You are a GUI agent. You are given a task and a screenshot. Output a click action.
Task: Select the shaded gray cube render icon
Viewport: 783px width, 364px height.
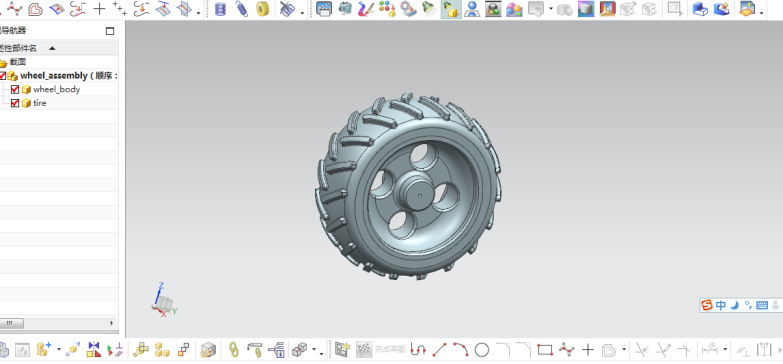[x=586, y=8]
